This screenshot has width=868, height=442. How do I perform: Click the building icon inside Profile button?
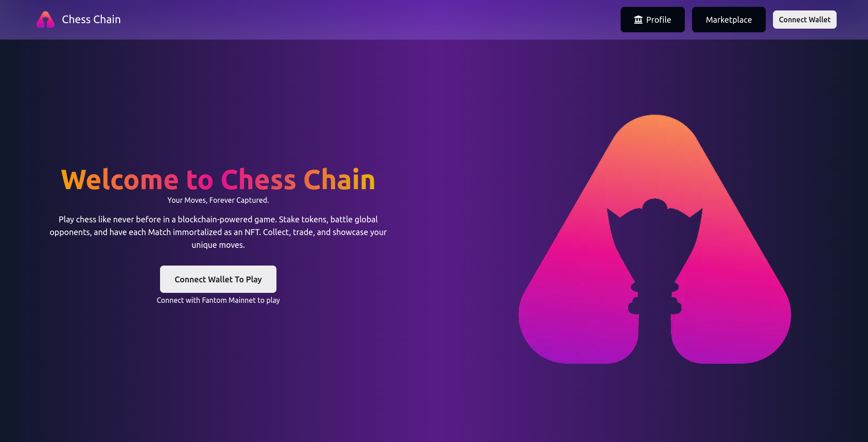[x=638, y=20]
